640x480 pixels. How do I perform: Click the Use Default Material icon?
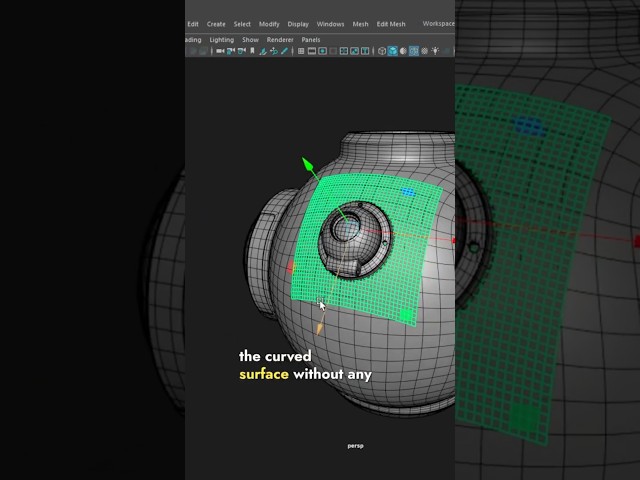coord(403,51)
